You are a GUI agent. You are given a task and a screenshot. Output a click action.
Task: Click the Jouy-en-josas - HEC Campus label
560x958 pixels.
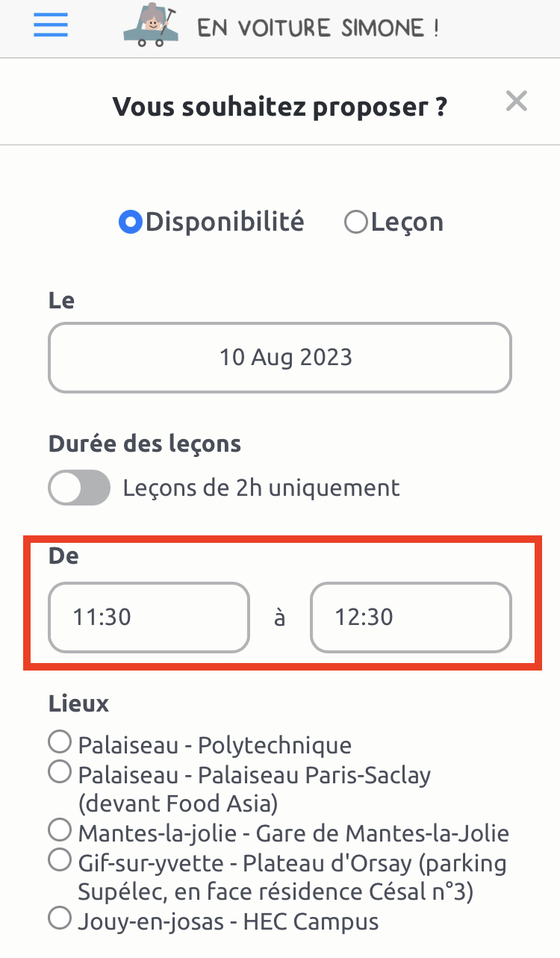click(228, 921)
